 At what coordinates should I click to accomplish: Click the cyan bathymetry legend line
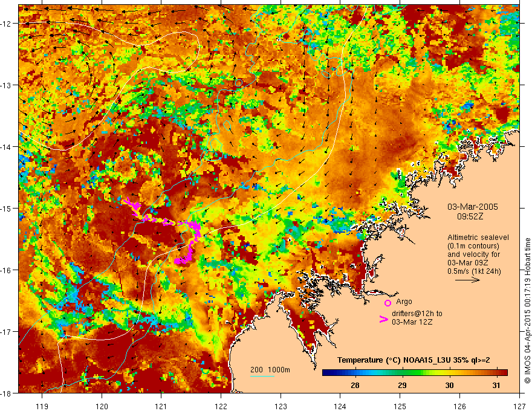tap(262, 376)
